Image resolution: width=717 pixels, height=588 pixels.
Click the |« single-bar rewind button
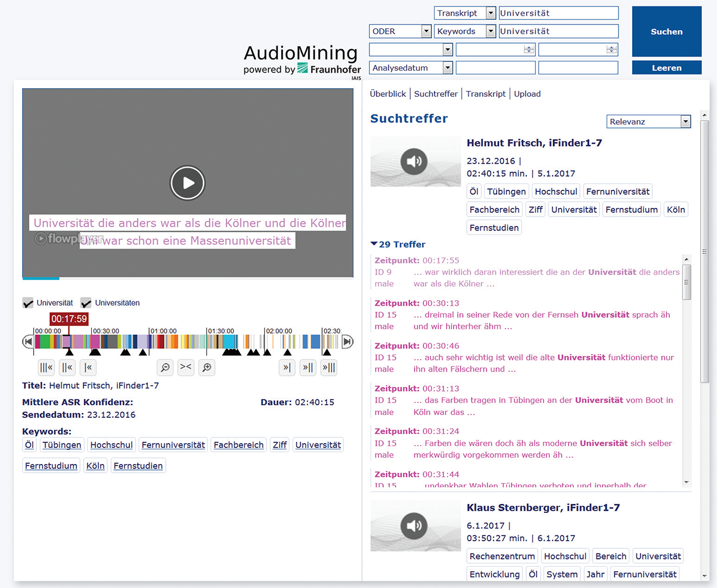88,367
